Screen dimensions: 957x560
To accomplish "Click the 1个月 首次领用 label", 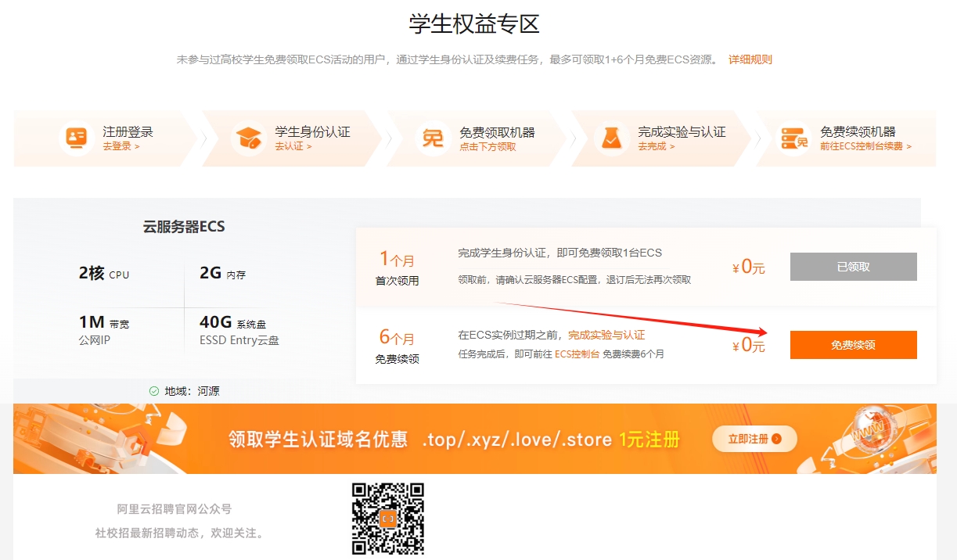I will 397,267.
